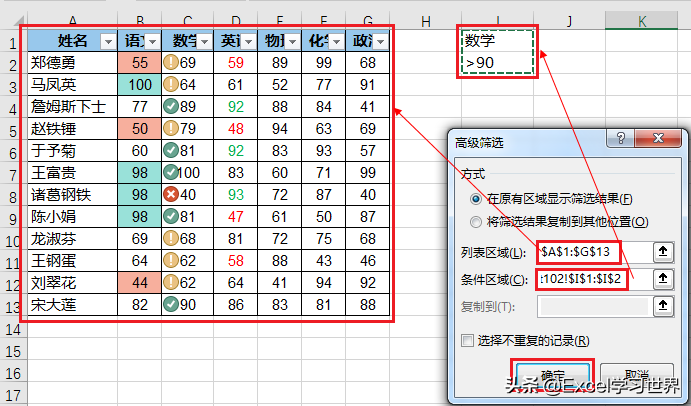Click the yellow exclamation icon in 龙淑芬 row
The width and height of the screenshot is (691, 406).
[171, 239]
